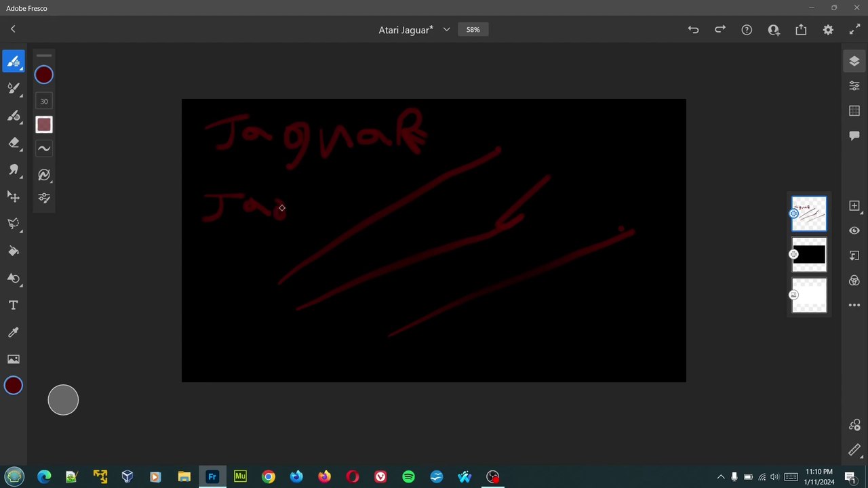This screenshot has height=488, width=868.
Task: Open File Explorer from taskbar
Action: click(184, 476)
